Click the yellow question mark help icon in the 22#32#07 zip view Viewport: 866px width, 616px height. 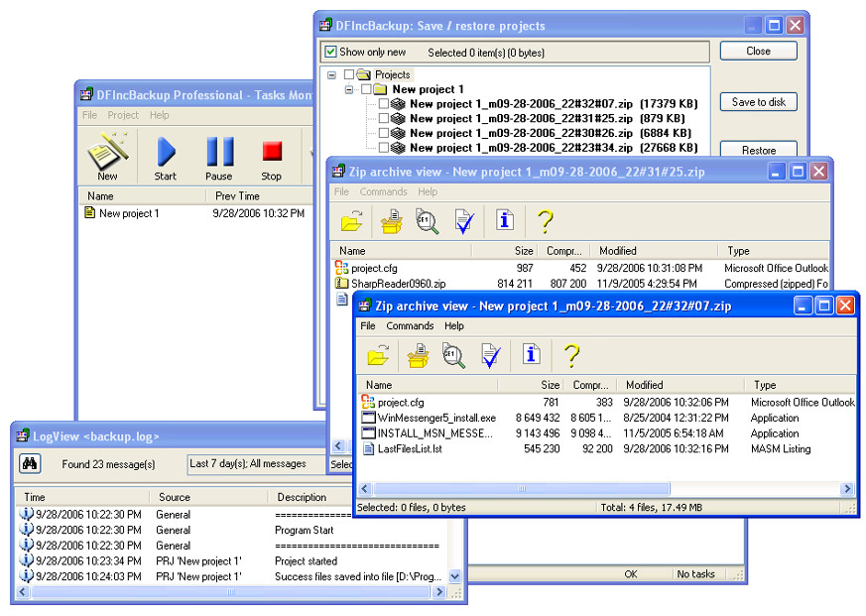pyautogui.click(x=571, y=355)
